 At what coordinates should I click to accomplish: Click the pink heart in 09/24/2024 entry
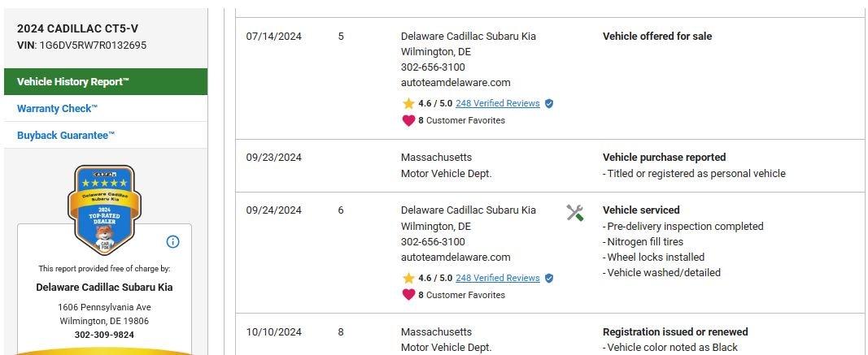[x=408, y=295]
